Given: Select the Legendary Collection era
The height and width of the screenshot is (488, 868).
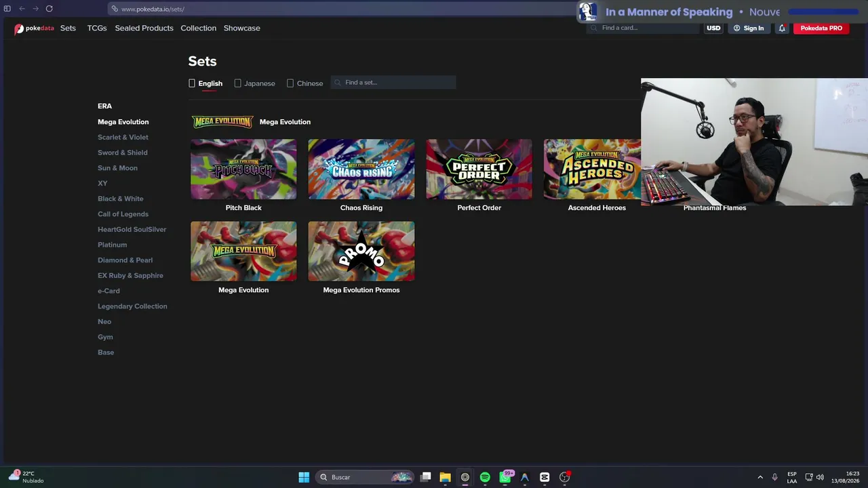Looking at the screenshot, I should pyautogui.click(x=132, y=306).
